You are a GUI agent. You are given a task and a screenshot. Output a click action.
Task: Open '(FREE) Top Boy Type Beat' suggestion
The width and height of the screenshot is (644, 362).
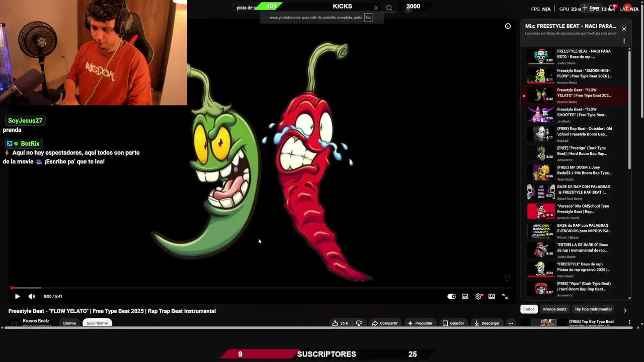591,321
